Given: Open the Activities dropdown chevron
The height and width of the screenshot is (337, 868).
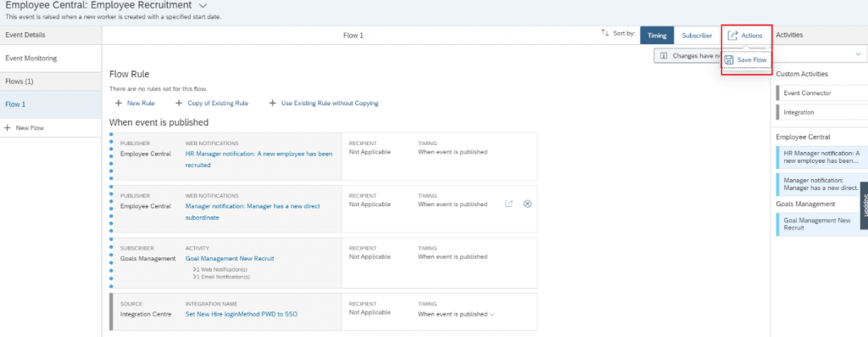Looking at the screenshot, I should (859, 54).
